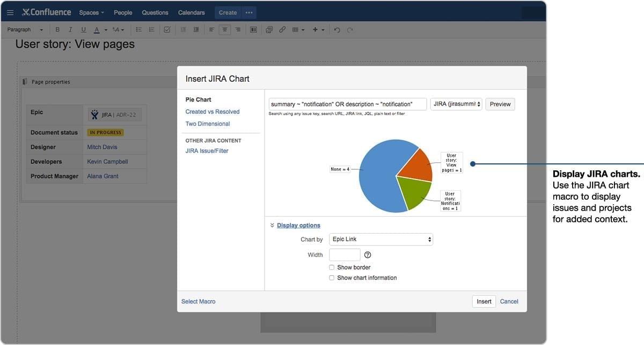The width and height of the screenshot is (644, 345).
Task: Open the table insert dropdown
Action: click(298, 30)
